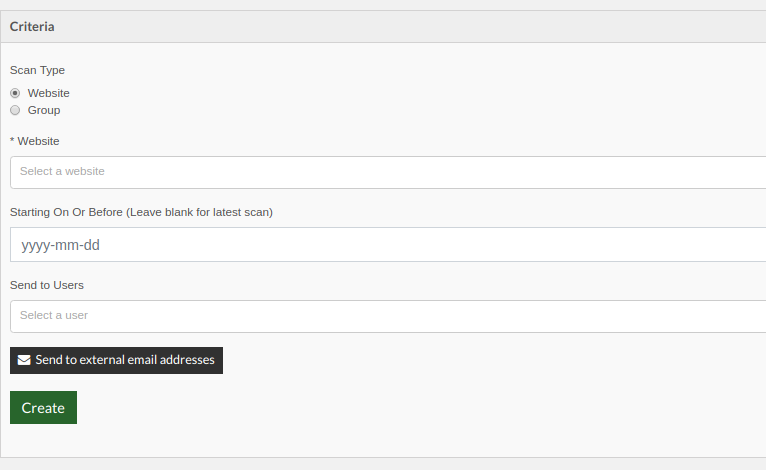The height and width of the screenshot is (470, 766).
Task: Click the Starting On Or Before label
Action: tap(66, 212)
